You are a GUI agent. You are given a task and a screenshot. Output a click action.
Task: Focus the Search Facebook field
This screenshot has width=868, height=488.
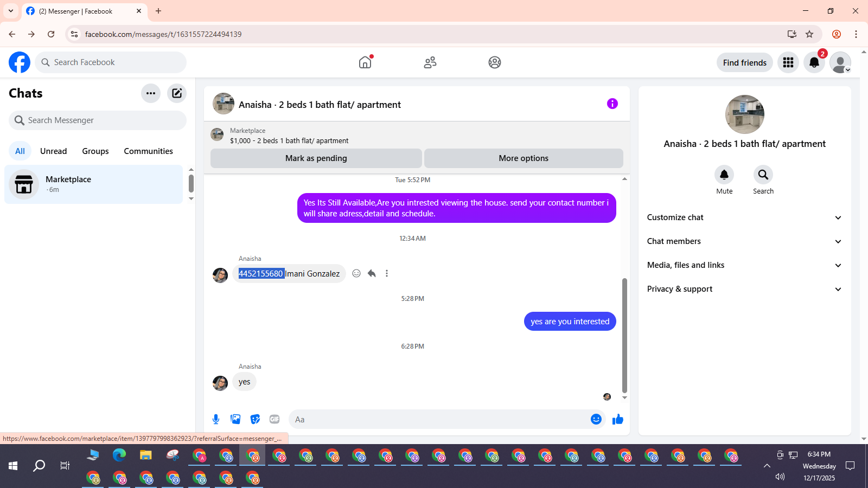(111, 62)
